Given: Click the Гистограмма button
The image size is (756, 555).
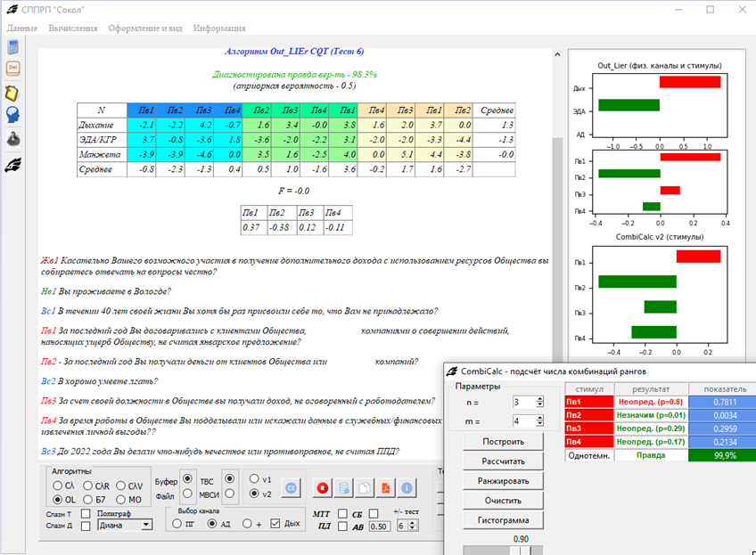Looking at the screenshot, I should click(503, 520).
